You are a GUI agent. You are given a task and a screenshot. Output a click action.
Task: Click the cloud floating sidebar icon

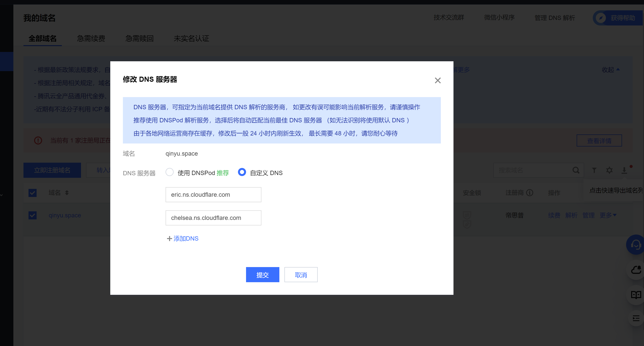(x=636, y=270)
